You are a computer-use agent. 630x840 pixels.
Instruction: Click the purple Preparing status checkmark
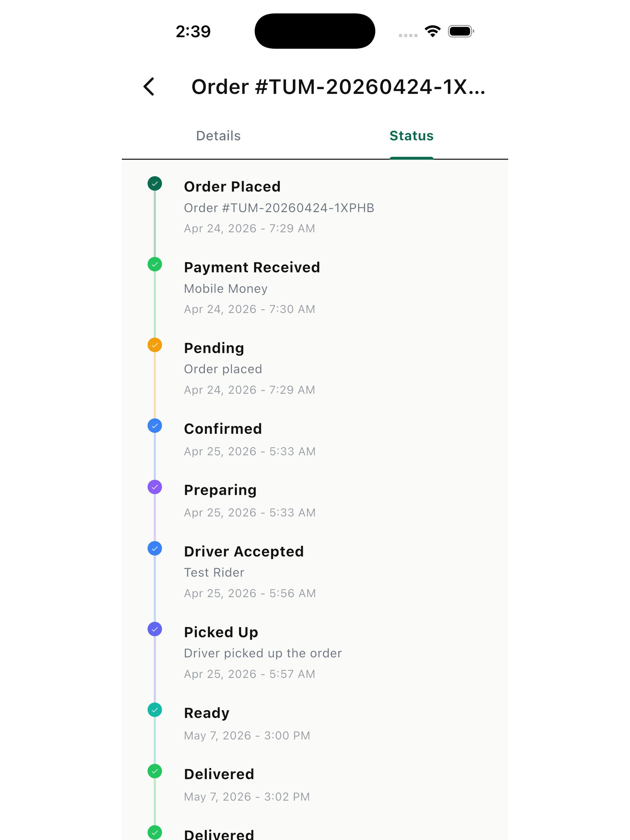tap(155, 487)
